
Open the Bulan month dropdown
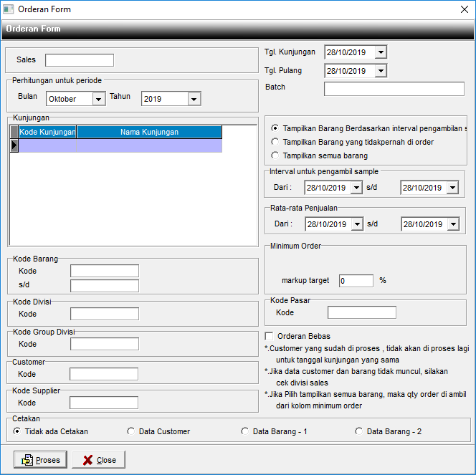tap(99, 99)
